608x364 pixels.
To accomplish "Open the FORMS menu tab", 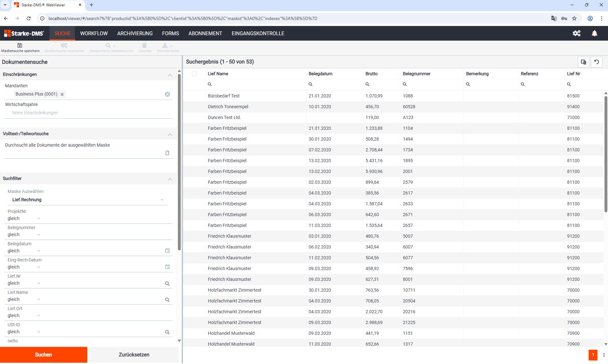I will (x=171, y=33).
